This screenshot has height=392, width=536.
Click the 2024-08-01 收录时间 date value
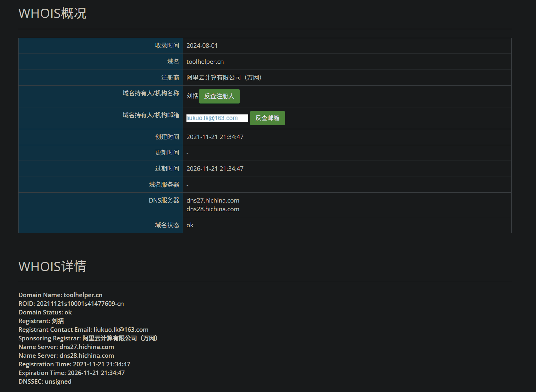pyautogui.click(x=202, y=46)
